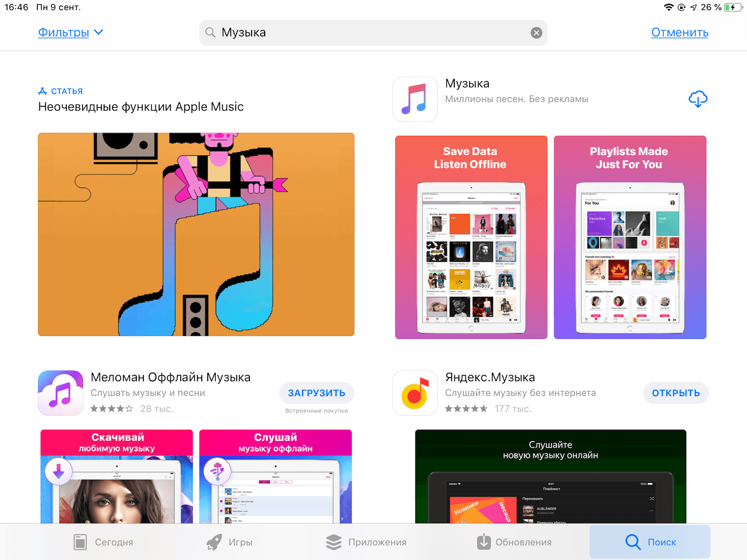The height and width of the screenshot is (560, 747).
Task: Open the Скачивай любимую музыку screenshot
Action: tap(117, 476)
